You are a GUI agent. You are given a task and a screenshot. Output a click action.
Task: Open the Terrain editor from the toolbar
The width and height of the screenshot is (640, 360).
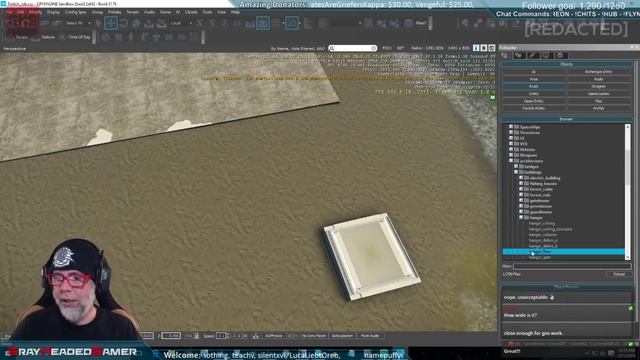point(18,37)
